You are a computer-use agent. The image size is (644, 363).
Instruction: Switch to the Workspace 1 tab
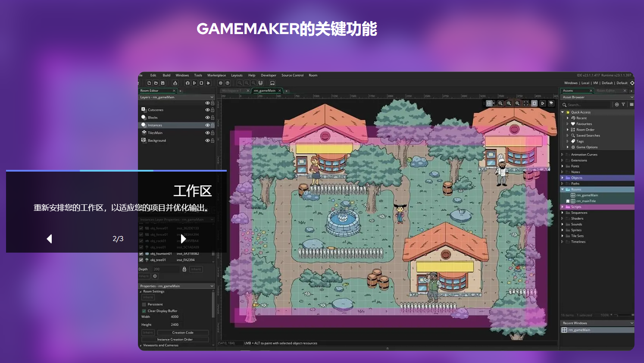click(x=235, y=91)
